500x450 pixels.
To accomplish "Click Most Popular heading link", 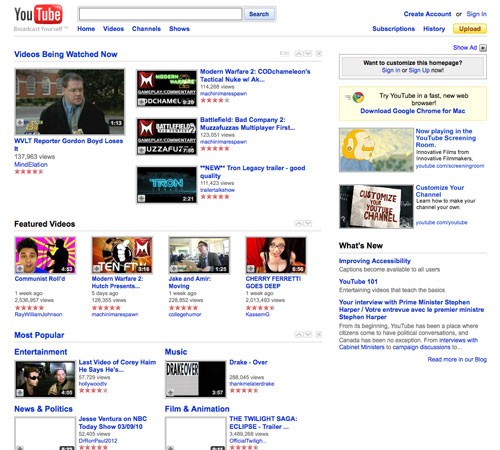I will pos(39,335).
